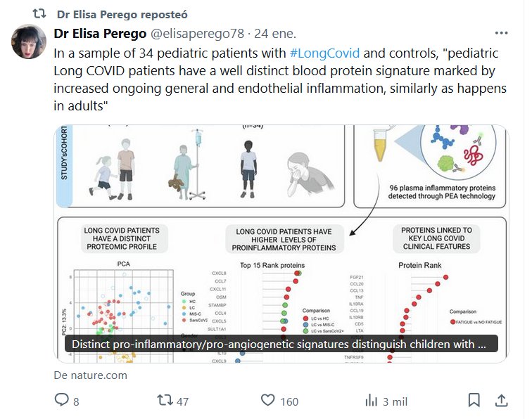The width and height of the screenshot is (532, 419).
Task: Click the small repost icon above the tweet
Action: [x=40, y=13]
